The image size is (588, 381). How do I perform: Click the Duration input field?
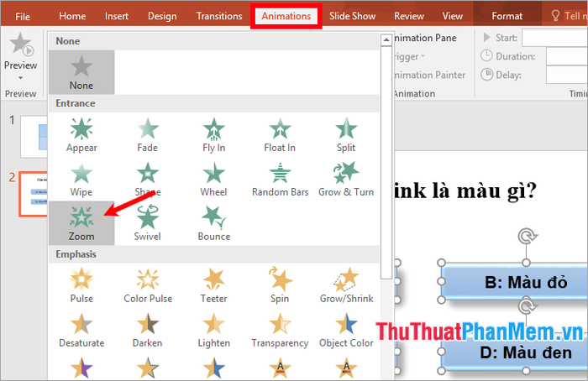pos(566,56)
